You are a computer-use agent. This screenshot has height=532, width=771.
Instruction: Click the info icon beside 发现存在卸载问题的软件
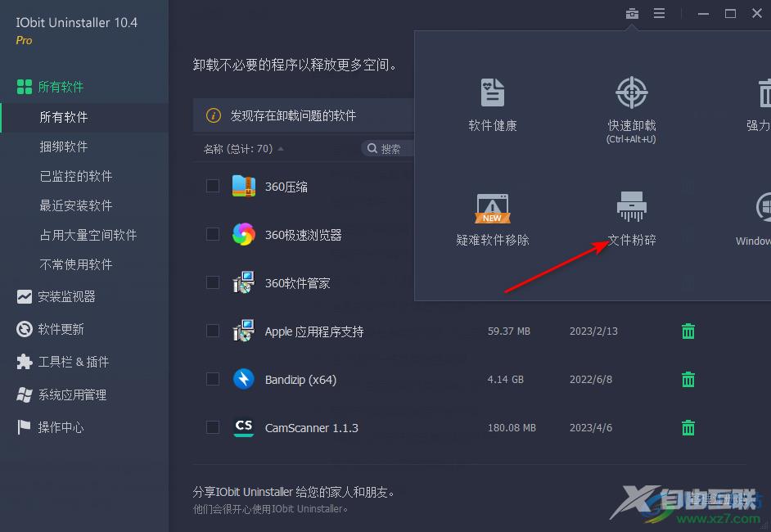pyautogui.click(x=213, y=115)
